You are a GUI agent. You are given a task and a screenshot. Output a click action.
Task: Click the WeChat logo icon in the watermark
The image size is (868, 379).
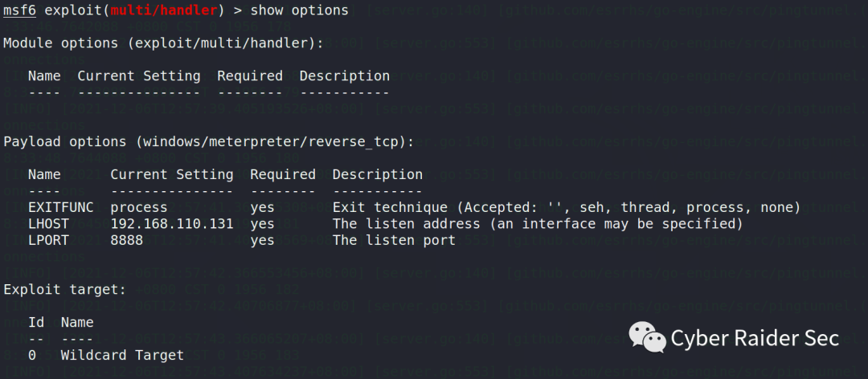point(647,337)
